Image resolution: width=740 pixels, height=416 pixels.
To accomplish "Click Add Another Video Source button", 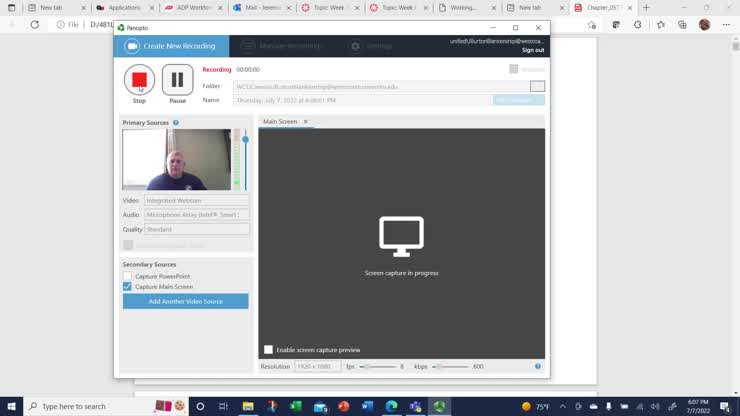I will [185, 301].
